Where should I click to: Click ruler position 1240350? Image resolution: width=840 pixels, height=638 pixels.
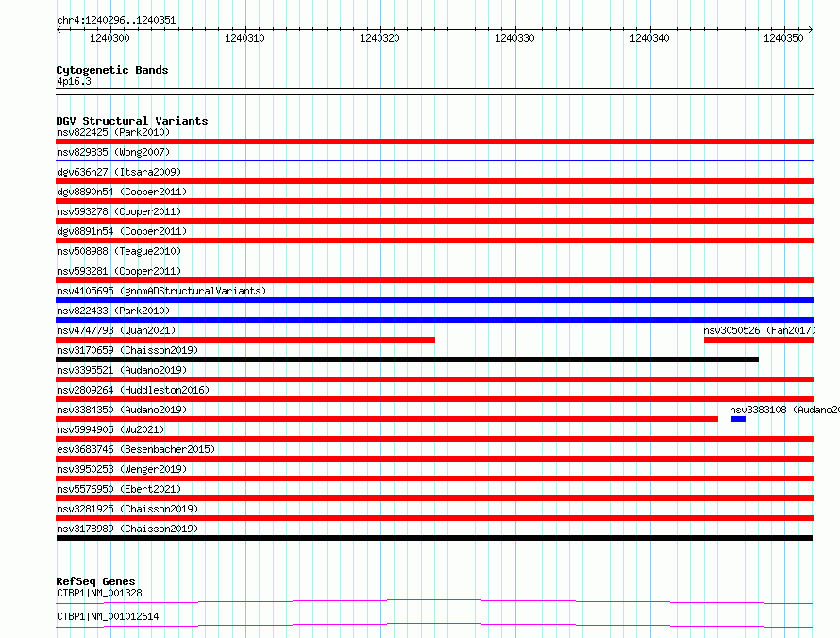[x=783, y=38]
